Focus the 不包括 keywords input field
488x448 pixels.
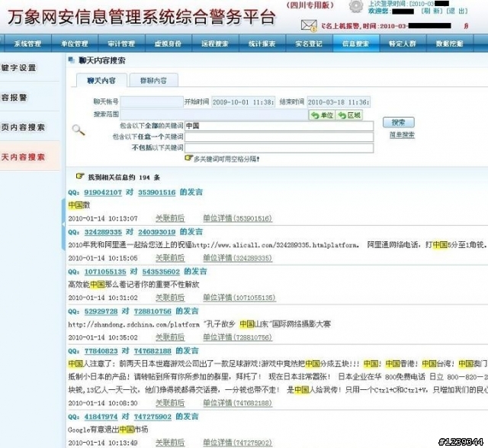tap(279, 147)
